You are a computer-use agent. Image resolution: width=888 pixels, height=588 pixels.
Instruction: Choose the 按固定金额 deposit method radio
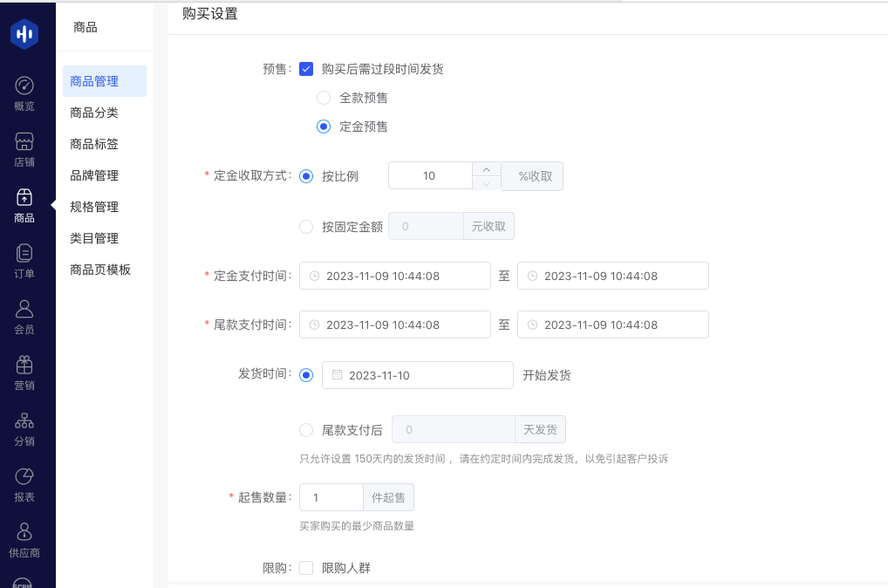coord(306,227)
